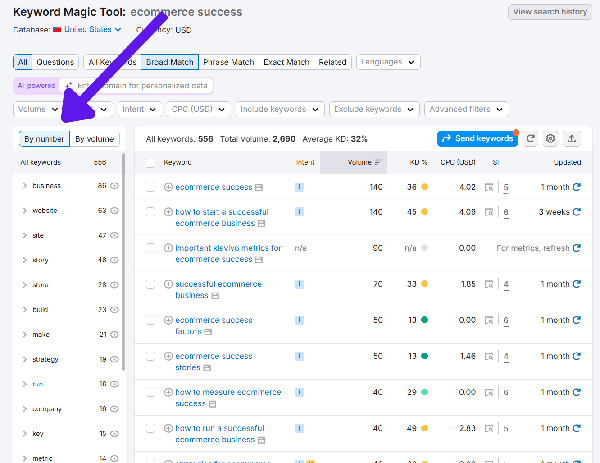Check the 'how to start a successful ecommerce business' checkbox
This screenshot has height=463, width=600.
pos(150,212)
